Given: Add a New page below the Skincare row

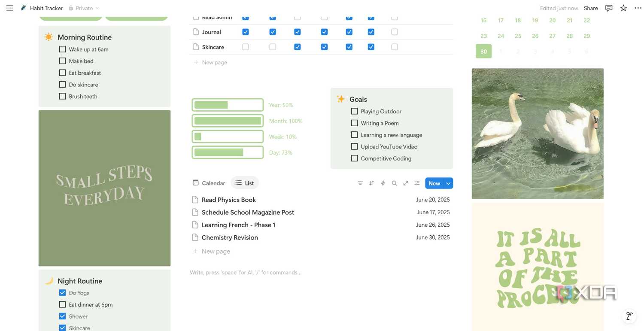Looking at the screenshot, I should (x=210, y=62).
